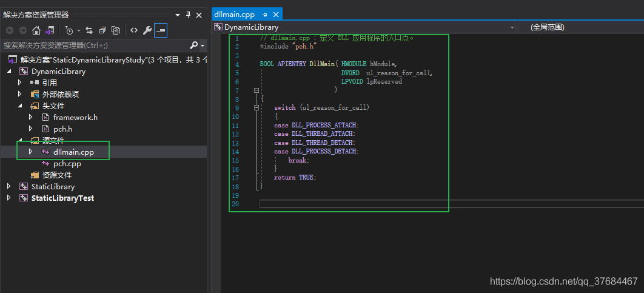The width and height of the screenshot is (644, 293).
Task: Toggle the Preview Selected Items button
Action: coord(161,30)
